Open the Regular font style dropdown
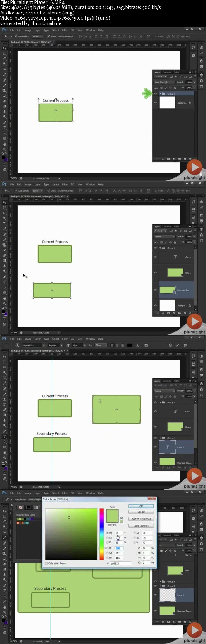 pos(55,345)
